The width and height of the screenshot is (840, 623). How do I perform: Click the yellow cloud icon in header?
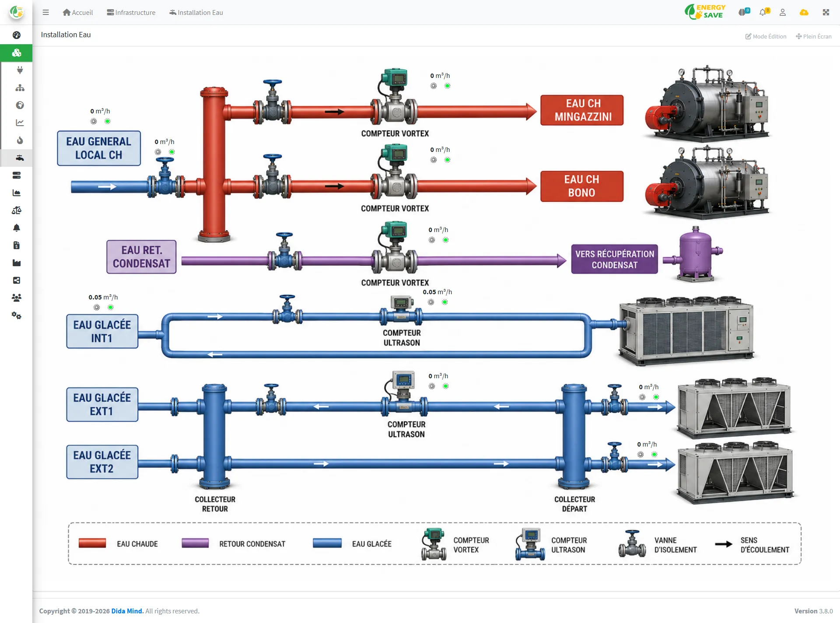point(804,12)
